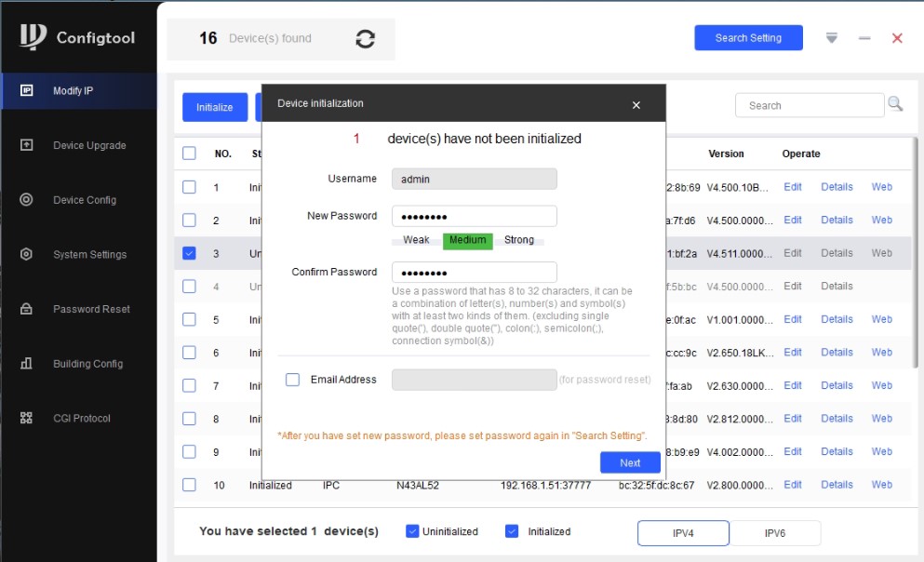Open Web link for device 1

pos(881,187)
